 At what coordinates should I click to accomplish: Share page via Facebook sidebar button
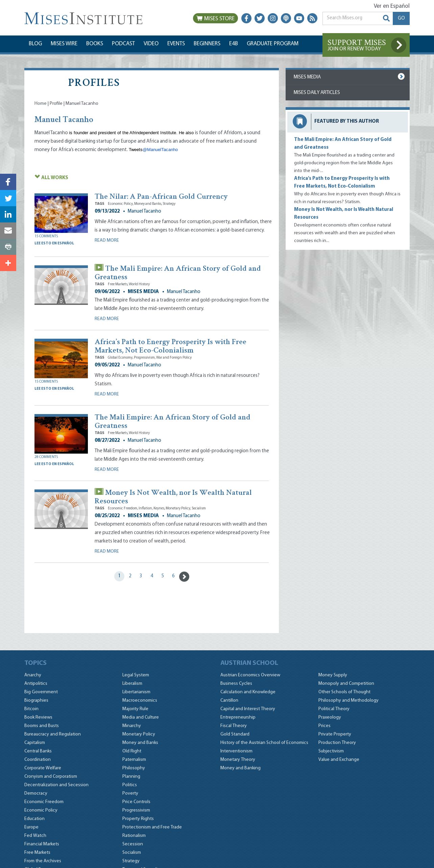[8, 182]
